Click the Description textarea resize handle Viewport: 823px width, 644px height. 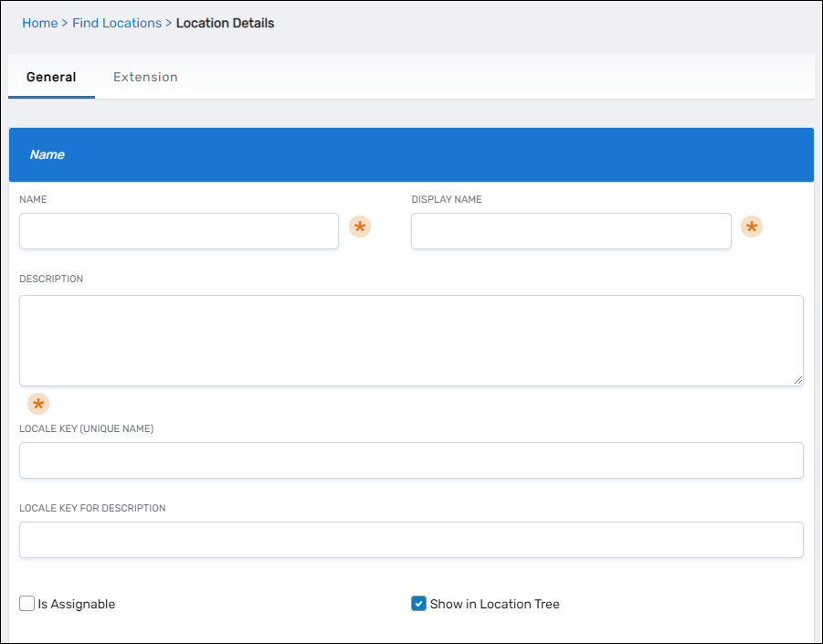click(x=798, y=380)
